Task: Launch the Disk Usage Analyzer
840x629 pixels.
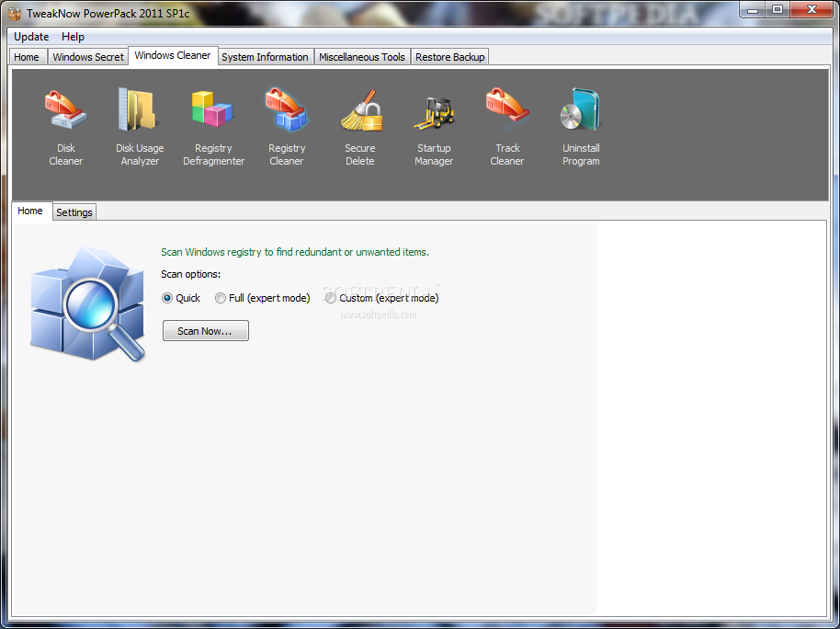Action: pyautogui.click(x=140, y=128)
